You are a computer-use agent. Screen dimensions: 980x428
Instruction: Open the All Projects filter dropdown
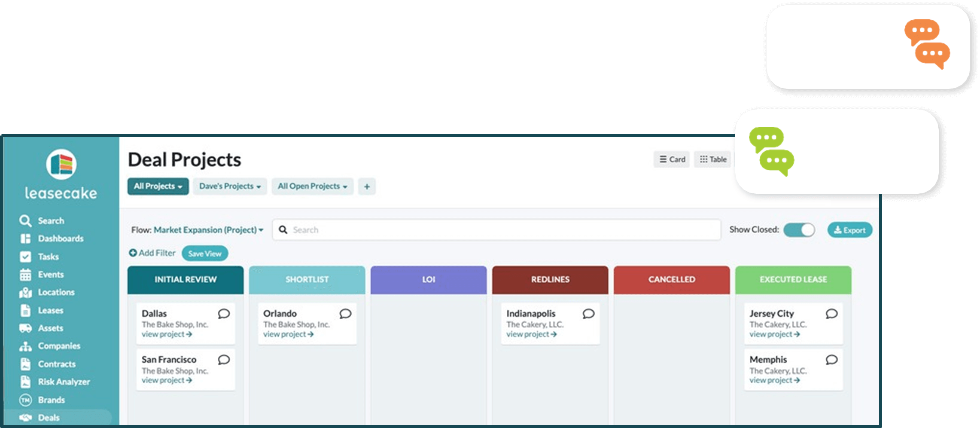[x=158, y=186]
